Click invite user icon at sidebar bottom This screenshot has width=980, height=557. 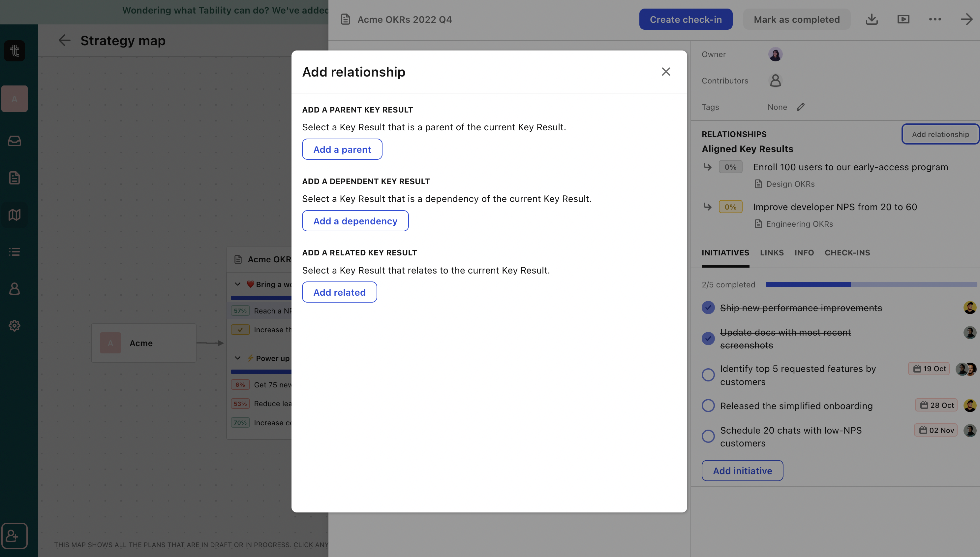click(x=14, y=536)
